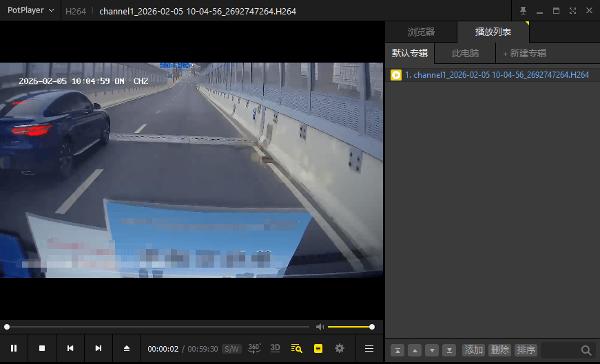Open the PotPlayer main menu dropdown
Viewport: 600px width, 364px height.
click(30, 10)
